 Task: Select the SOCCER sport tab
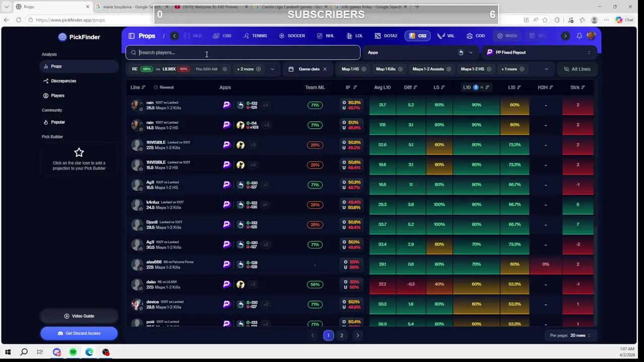coord(292,36)
